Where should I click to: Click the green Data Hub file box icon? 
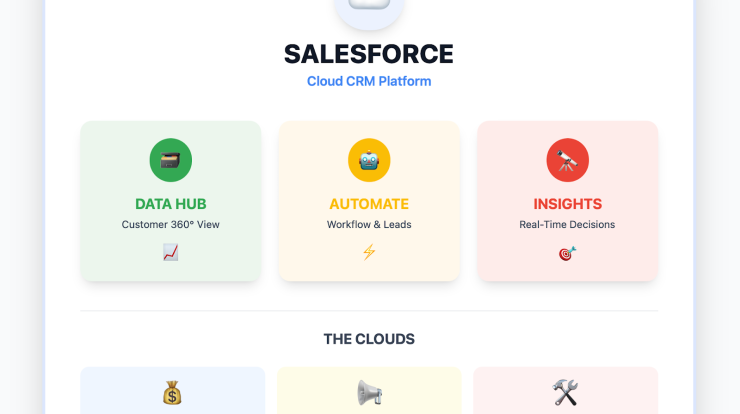coord(170,160)
